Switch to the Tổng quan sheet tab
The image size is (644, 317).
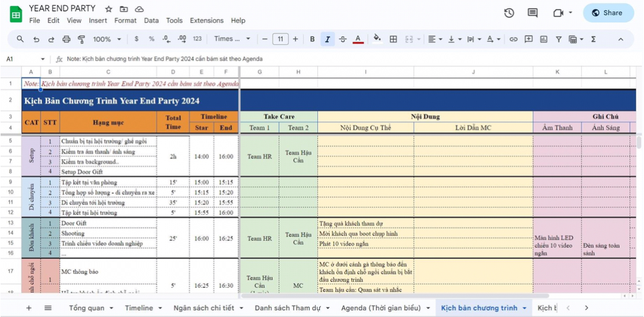click(86, 308)
